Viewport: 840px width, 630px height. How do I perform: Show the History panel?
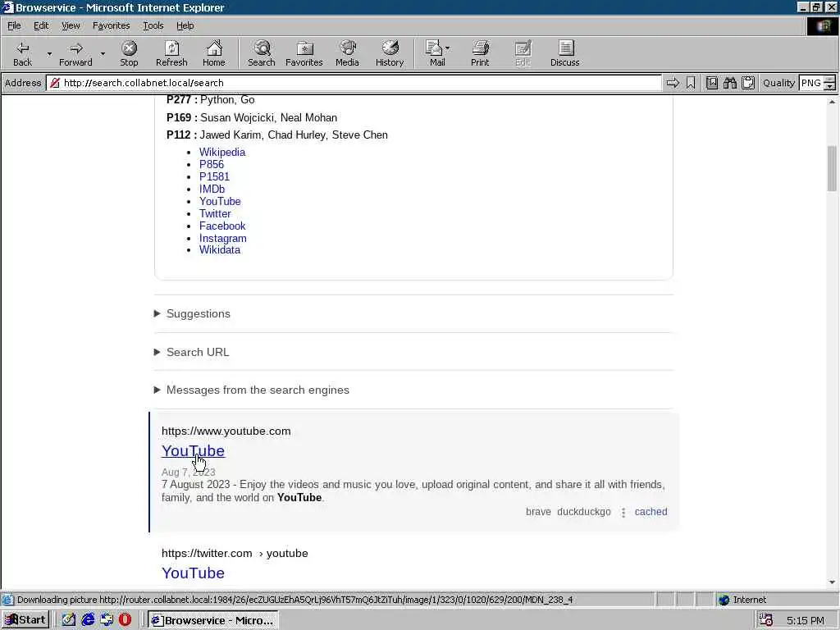point(390,53)
